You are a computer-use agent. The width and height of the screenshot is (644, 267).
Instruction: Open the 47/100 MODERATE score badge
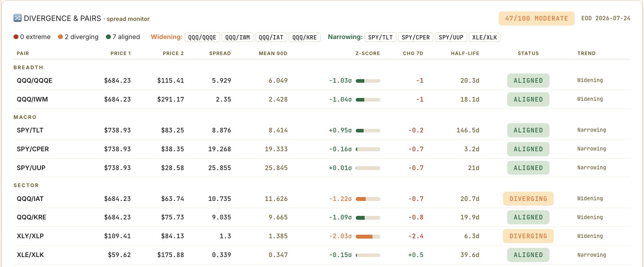[537, 18]
